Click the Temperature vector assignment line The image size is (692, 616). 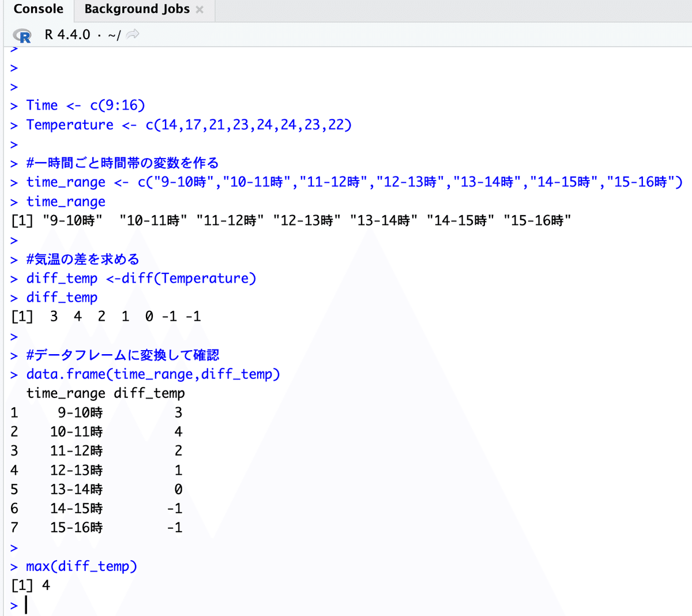189,125
